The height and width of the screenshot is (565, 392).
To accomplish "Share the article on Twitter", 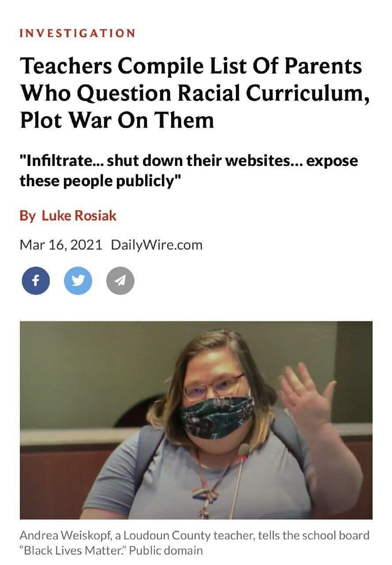I will (x=78, y=280).
